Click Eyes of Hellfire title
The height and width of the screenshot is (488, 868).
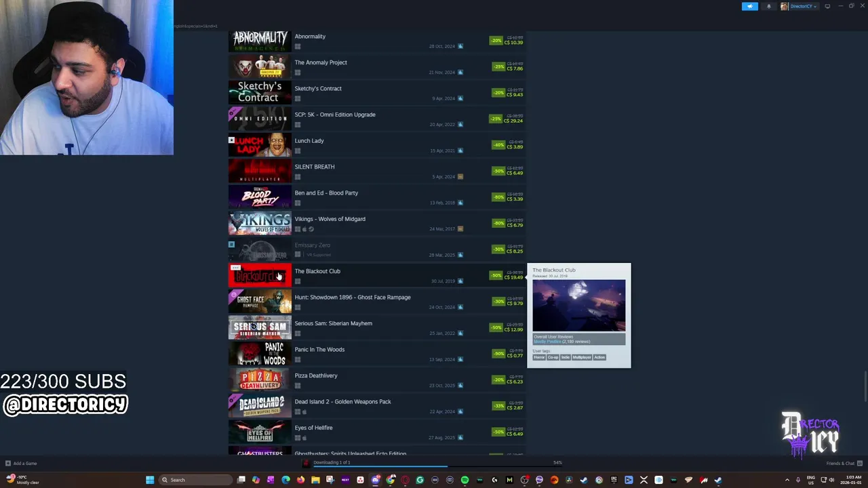tap(314, 428)
